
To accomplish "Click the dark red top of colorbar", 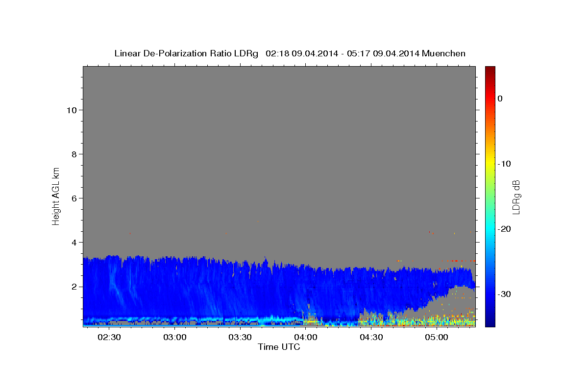I will pyautogui.click(x=490, y=71).
